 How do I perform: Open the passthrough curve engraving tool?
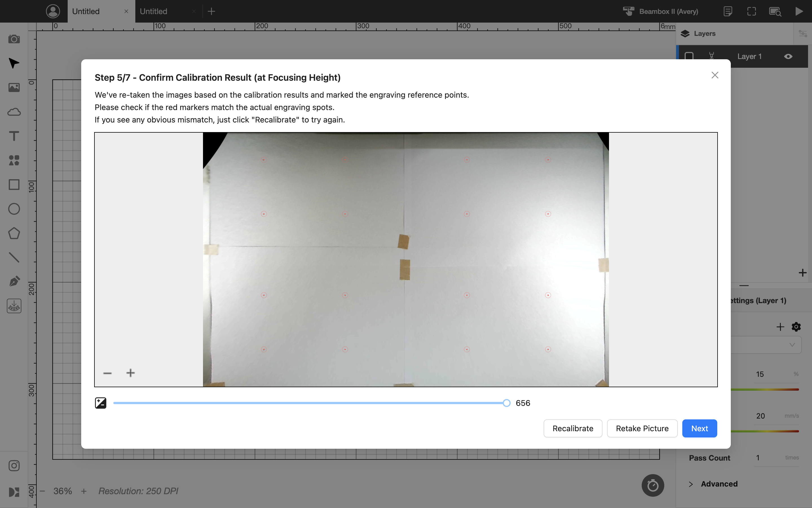pos(14,306)
